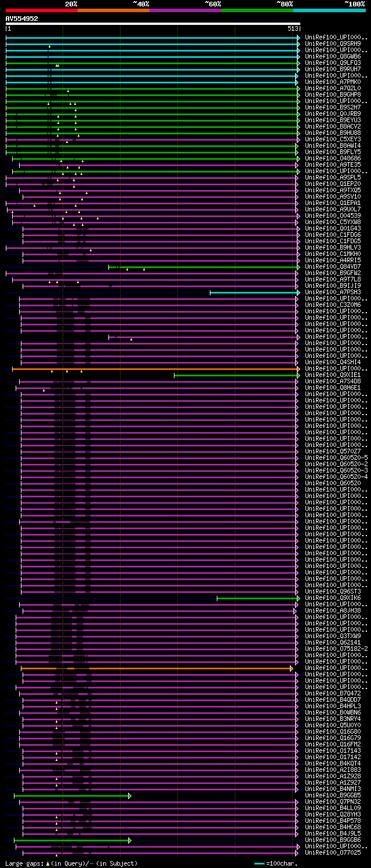The width and height of the screenshot is (371, 868).
Task: Click the UniRef100_C5XEY3 hit label
Action: (x=333, y=139)
